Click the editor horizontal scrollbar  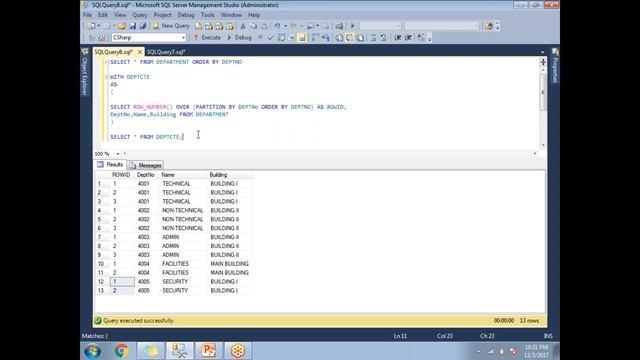pos(329,154)
